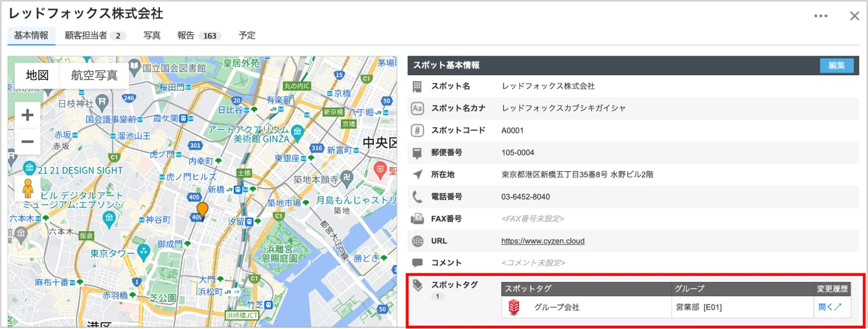The height and width of the screenshot is (329, 868).
Task: Click the postal code 105-0004
Action: (x=518, y=152)
